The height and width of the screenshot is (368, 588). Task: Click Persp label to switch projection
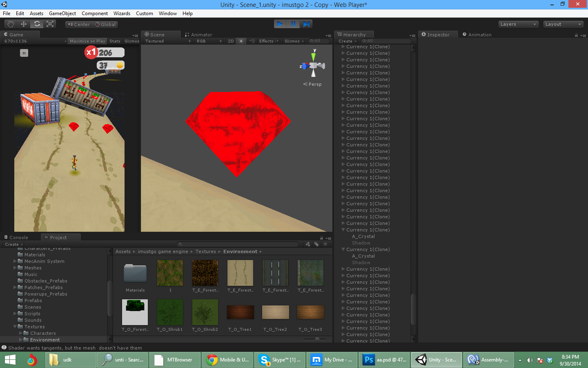[312, 84]
